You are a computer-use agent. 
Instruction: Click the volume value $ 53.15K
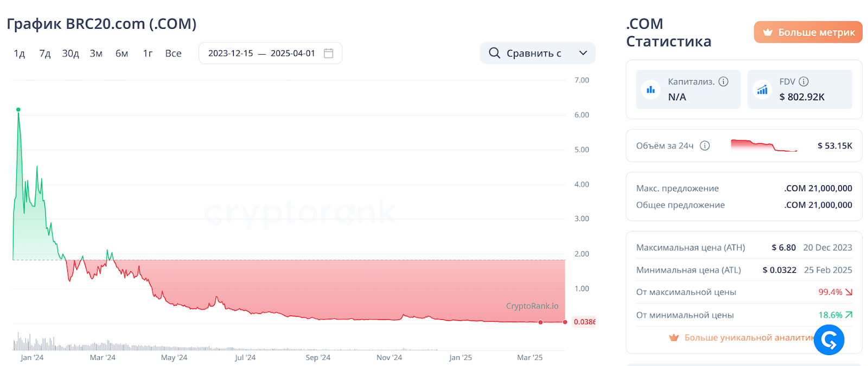point(835,145)
